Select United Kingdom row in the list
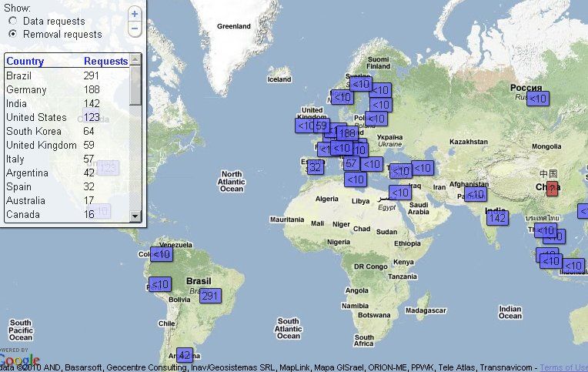 click(67, 146)
